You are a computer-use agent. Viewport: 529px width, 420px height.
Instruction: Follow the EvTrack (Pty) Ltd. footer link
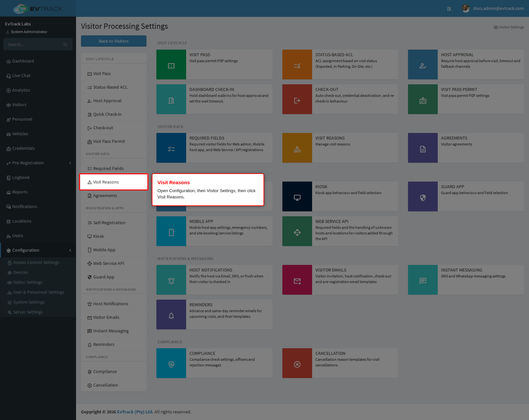(x=135, y=412)
